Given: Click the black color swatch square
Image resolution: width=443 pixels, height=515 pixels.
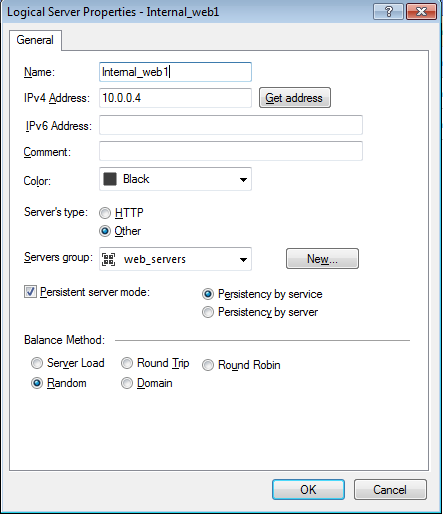Looking at the screenshot, I should coord(110,179).
